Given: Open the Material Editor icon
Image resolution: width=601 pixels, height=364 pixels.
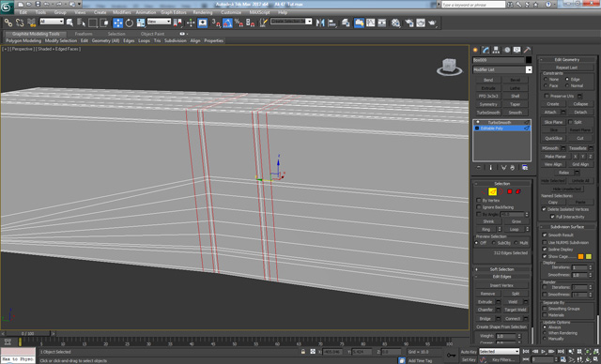Looking at the screenshot, I should [x=396, y=23].
